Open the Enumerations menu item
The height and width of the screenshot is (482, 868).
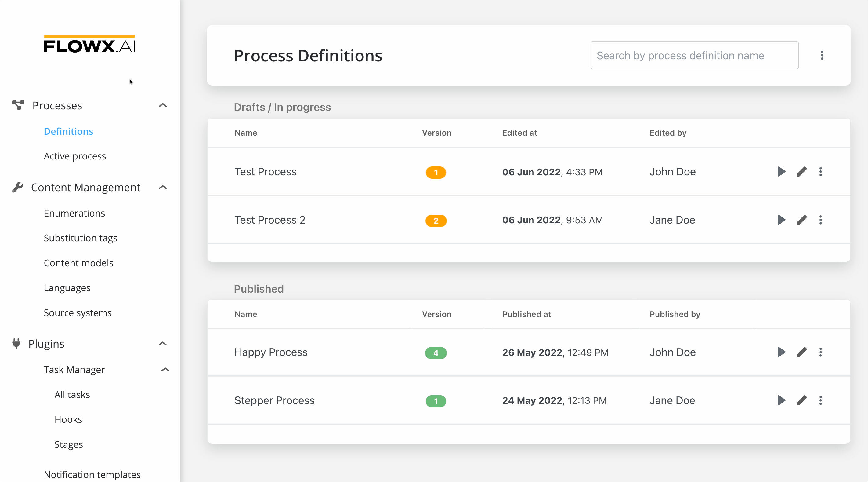click(74, 213)
